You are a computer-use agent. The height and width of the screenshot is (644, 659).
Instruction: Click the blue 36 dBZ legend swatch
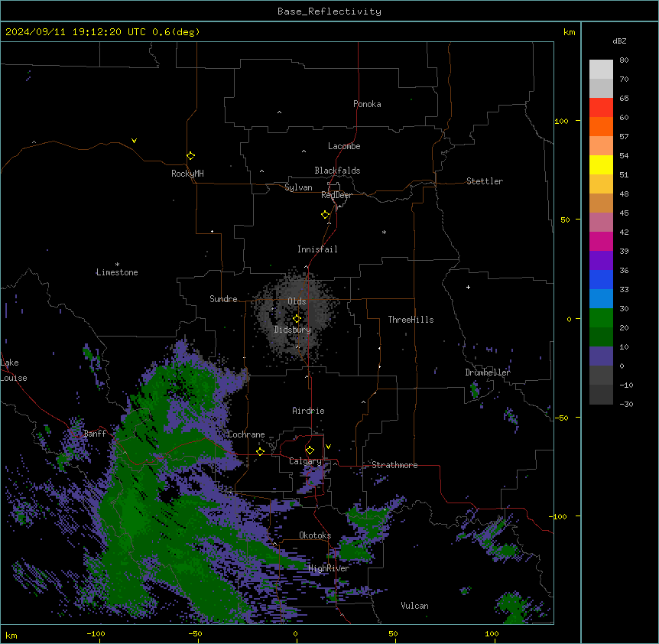[x=601, y=279]
